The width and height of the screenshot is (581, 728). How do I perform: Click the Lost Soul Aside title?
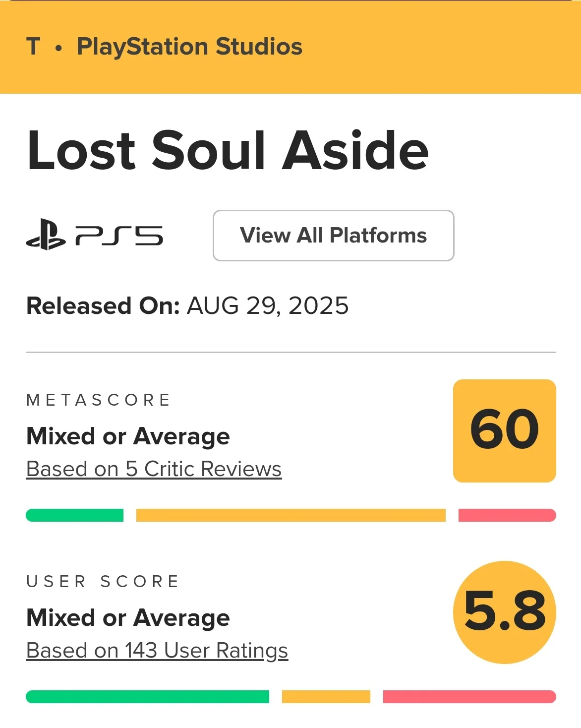(x=228, y=150)
